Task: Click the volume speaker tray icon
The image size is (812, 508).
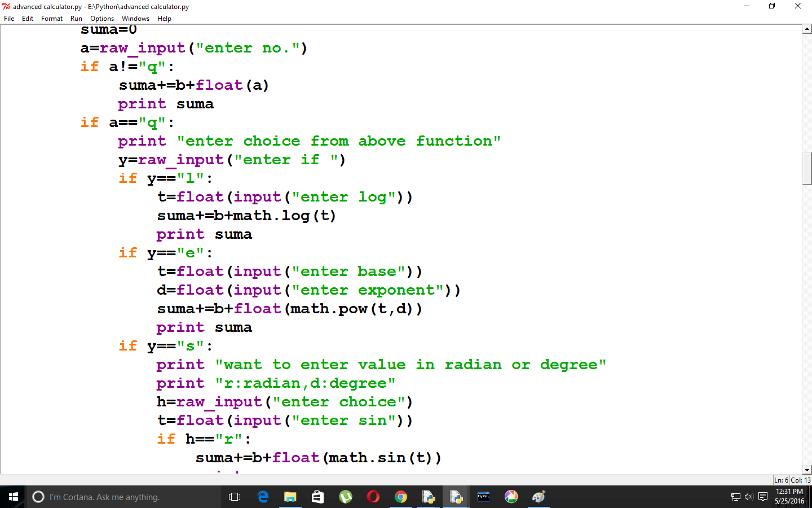Action: pos(749,497)
